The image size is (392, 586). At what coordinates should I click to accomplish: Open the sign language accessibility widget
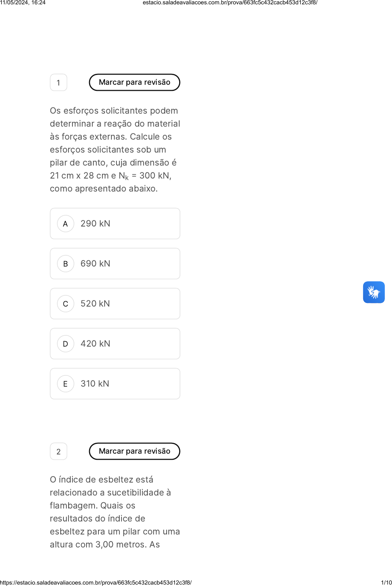pyautogui.click(x=374, y=292)
